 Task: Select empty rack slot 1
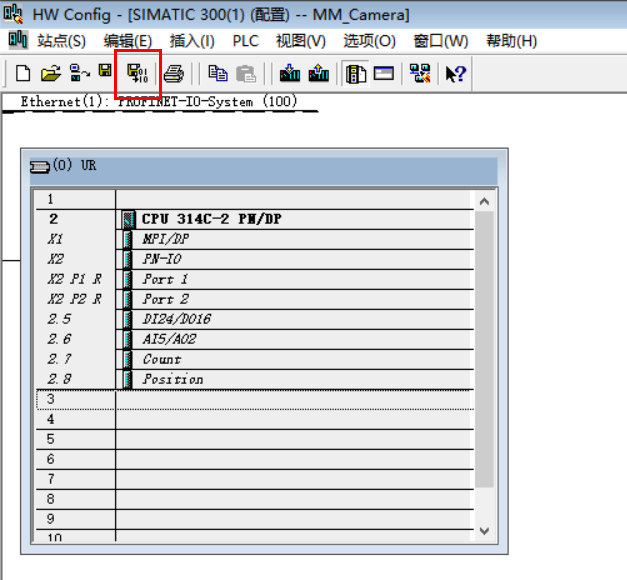point(255,199)
